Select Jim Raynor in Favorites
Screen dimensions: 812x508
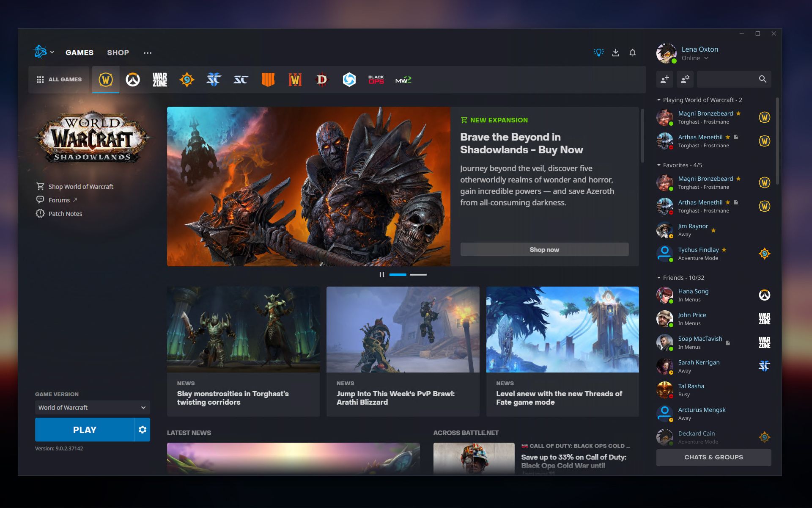tap(713, 230)
